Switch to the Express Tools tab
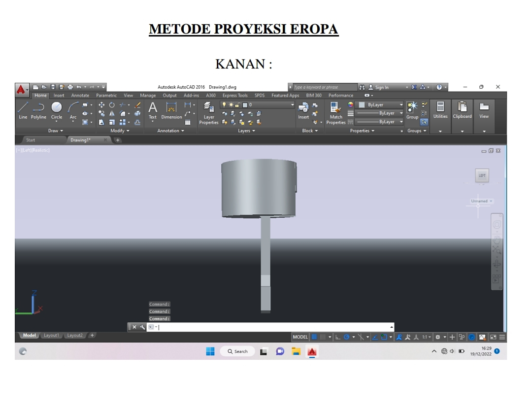The height and width of the screenshot is (410, 532). [235, 96]
